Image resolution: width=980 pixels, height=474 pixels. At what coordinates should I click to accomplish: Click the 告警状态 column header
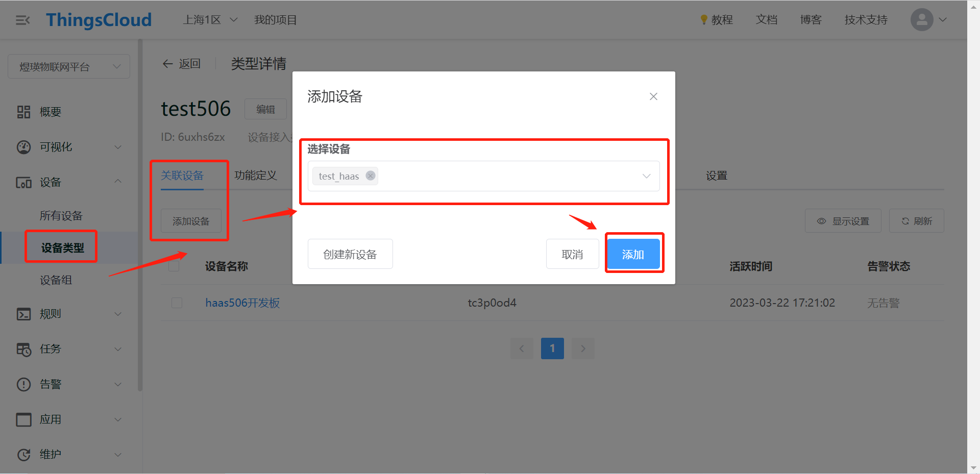[889, 266]
